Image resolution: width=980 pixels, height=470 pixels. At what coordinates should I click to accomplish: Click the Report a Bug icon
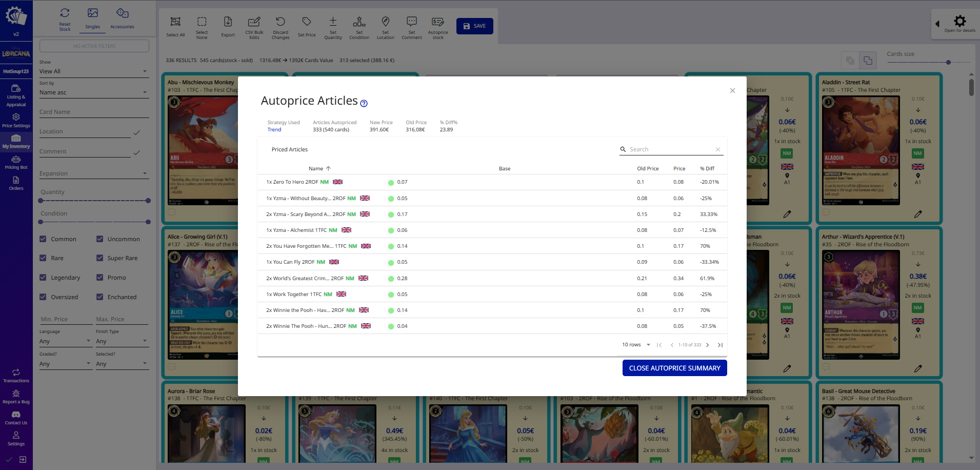[x=16, y=394]
